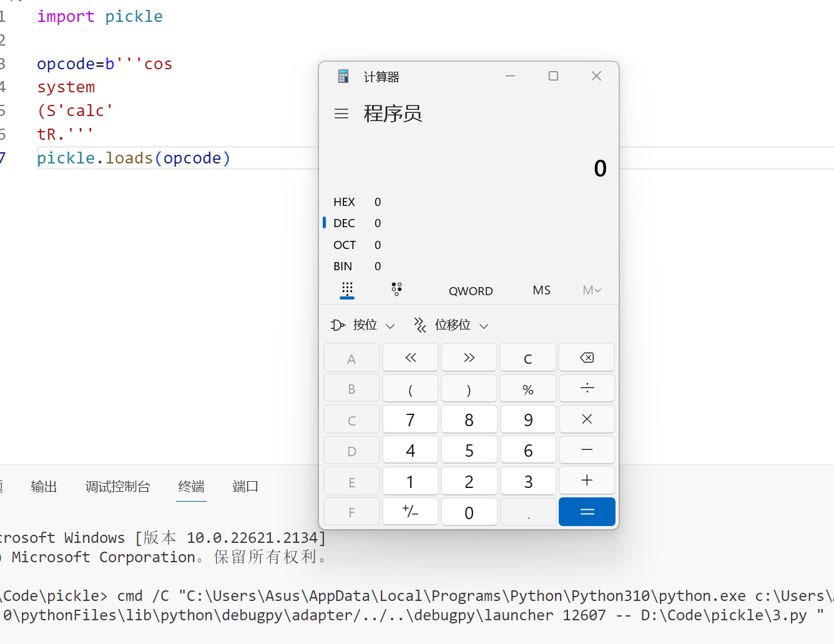The width and height of the screenshot is (834, 644).
Task: Click the +/- negate key
Action: [x=410, y=512]
